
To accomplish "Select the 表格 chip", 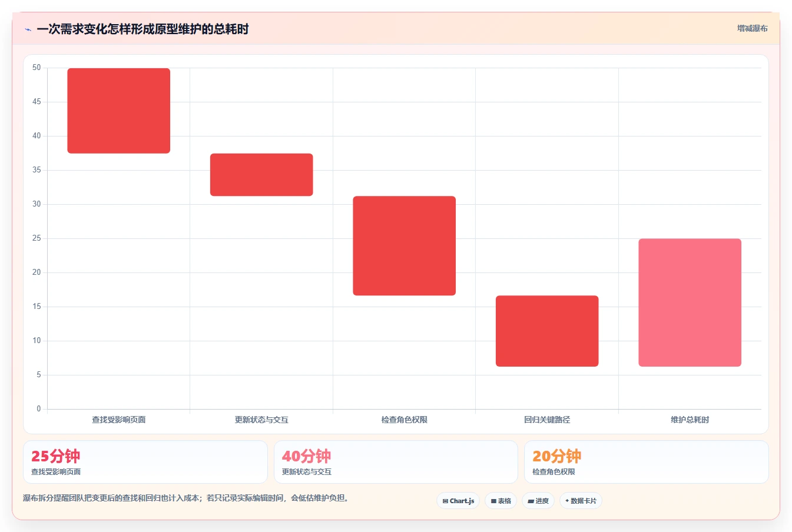I will coord(501,501).
